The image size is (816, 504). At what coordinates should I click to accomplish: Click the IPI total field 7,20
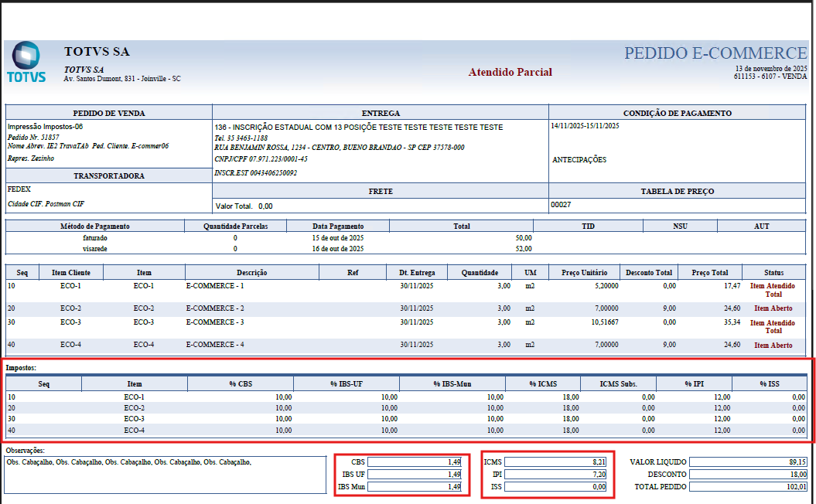(556, 475)
